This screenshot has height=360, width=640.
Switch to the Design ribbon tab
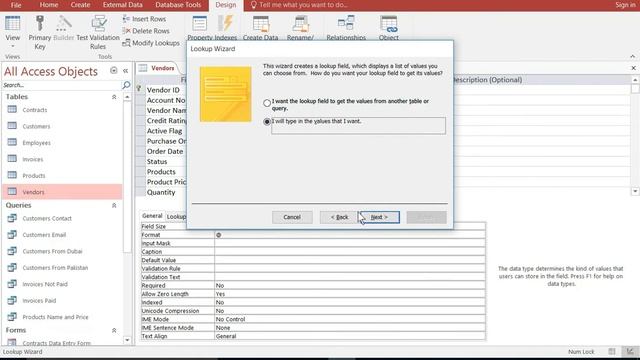click(x=226, y=5)
